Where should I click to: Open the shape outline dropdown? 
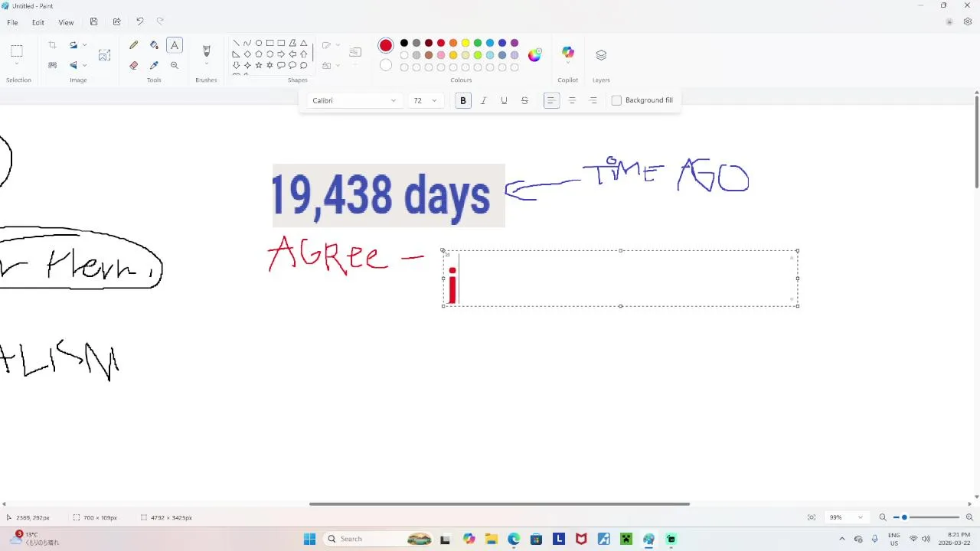(331, 45)
